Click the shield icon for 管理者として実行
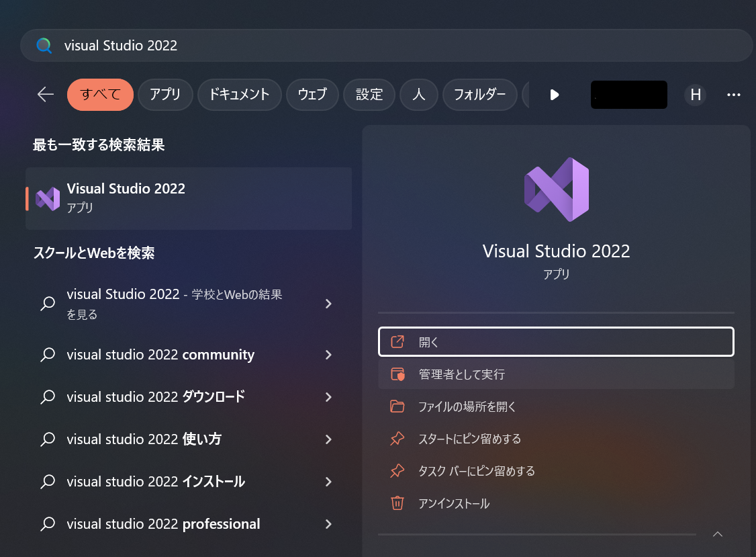 tap(397, 374)
